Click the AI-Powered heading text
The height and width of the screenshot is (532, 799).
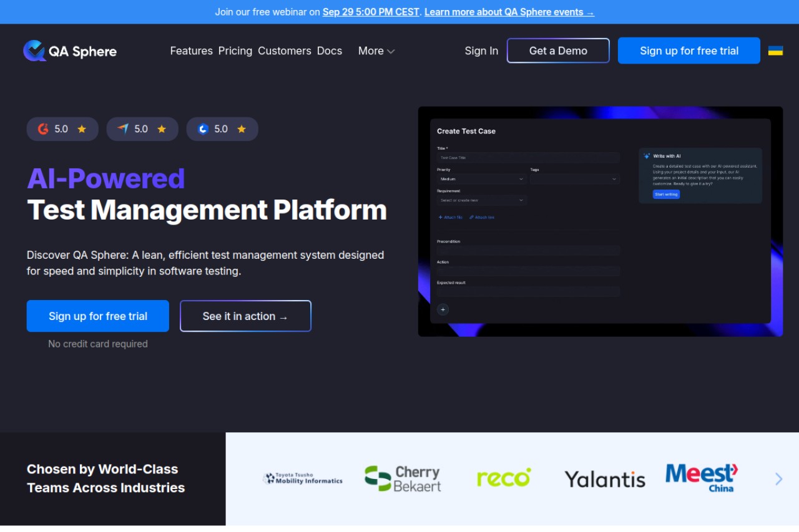coord(106,178)
